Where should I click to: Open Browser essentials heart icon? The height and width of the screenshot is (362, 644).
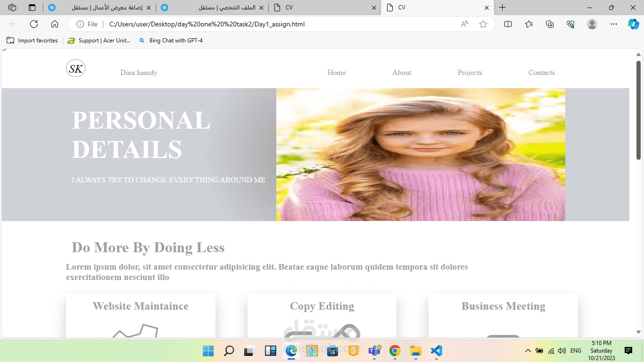coord(570,24)
